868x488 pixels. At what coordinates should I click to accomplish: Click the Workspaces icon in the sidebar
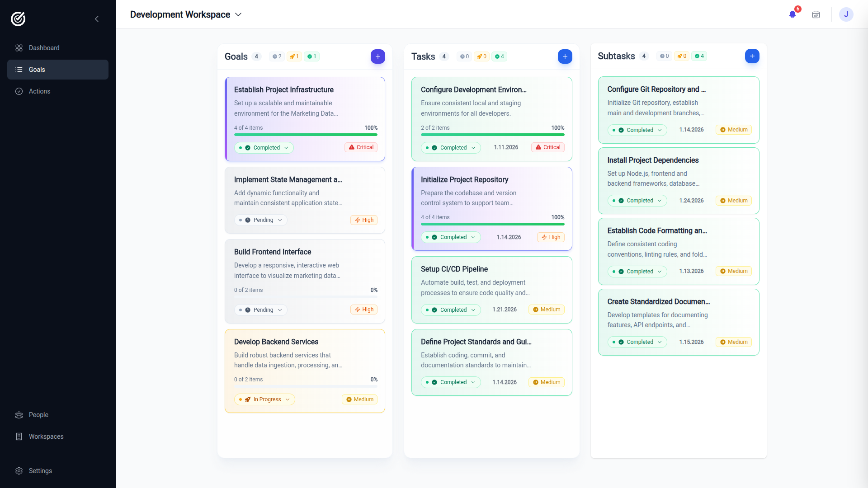click(x=19, y=436)
